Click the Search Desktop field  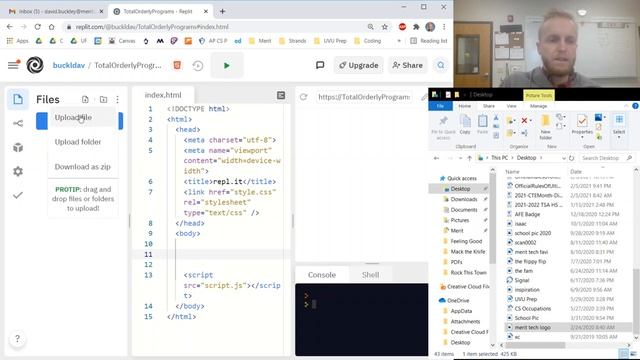607,158
